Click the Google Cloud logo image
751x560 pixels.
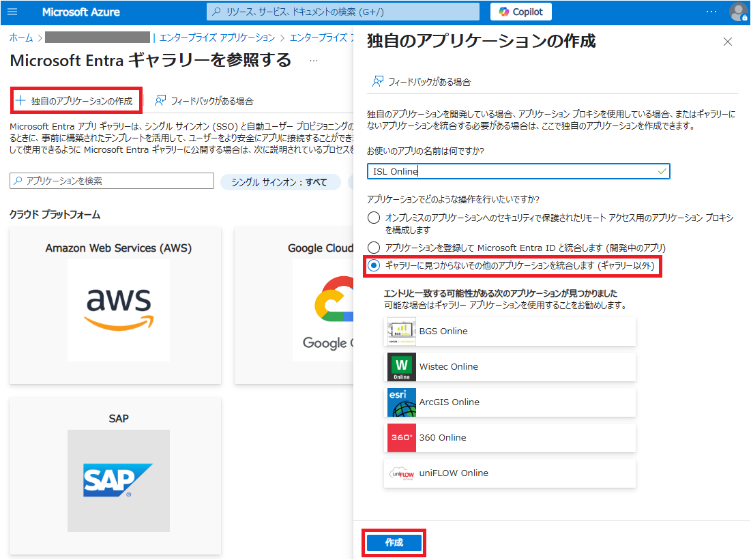(x=323, y=310)
